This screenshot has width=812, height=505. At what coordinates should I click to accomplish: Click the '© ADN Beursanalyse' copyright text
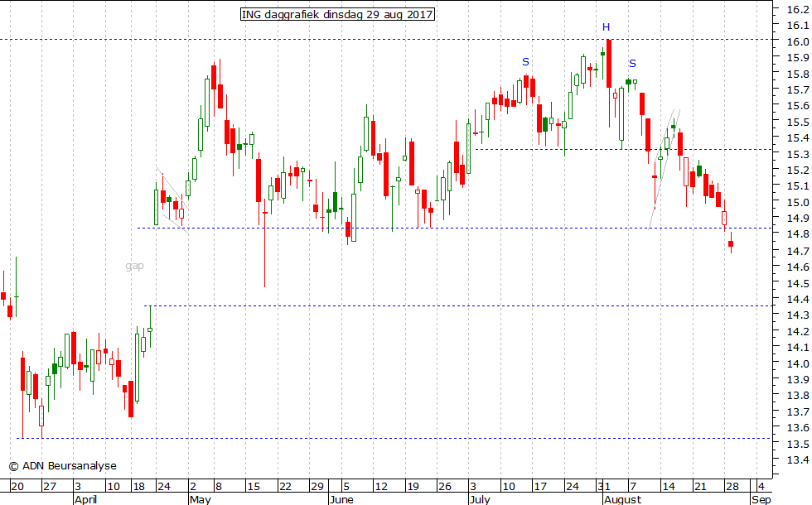63,466
